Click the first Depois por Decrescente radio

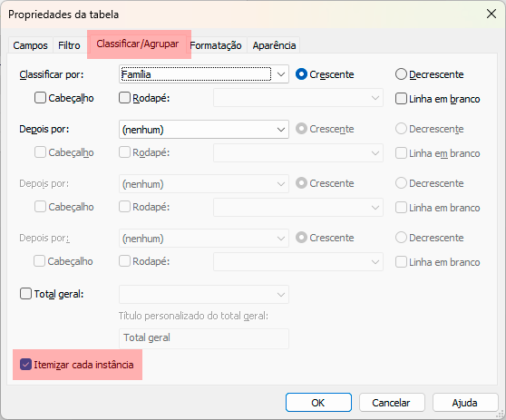coord(429,129)
